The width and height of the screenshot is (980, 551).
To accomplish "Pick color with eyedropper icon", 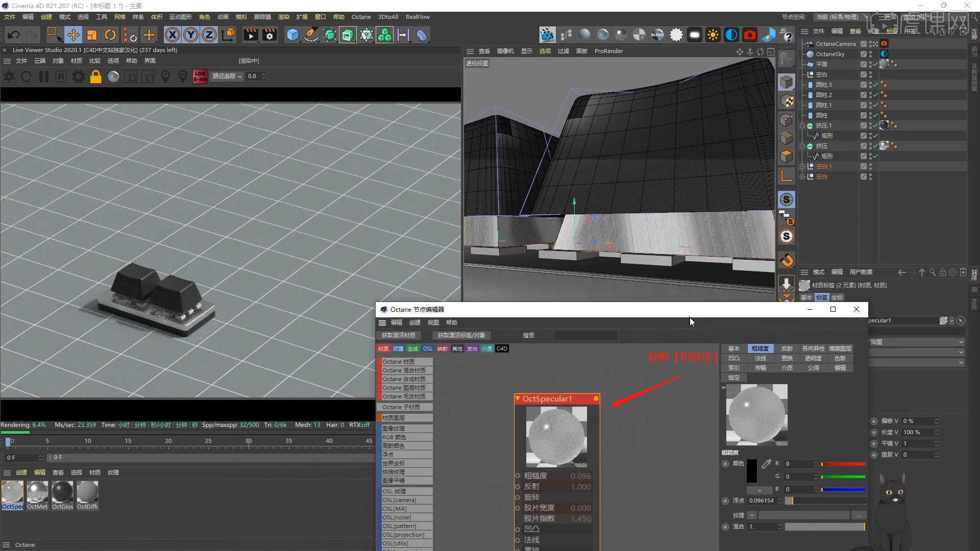I will point(766,464).
